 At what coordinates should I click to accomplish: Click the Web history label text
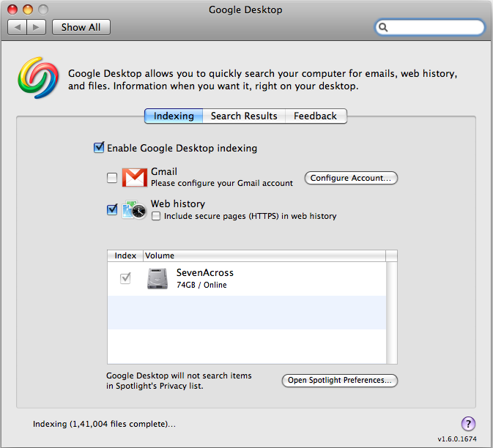coord(178,204)
